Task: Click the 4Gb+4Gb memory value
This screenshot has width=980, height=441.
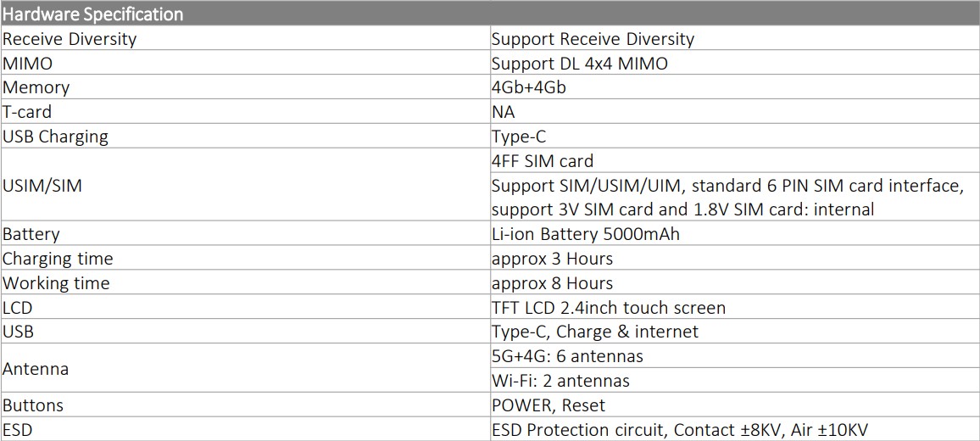Action: [x=528, y=87]
